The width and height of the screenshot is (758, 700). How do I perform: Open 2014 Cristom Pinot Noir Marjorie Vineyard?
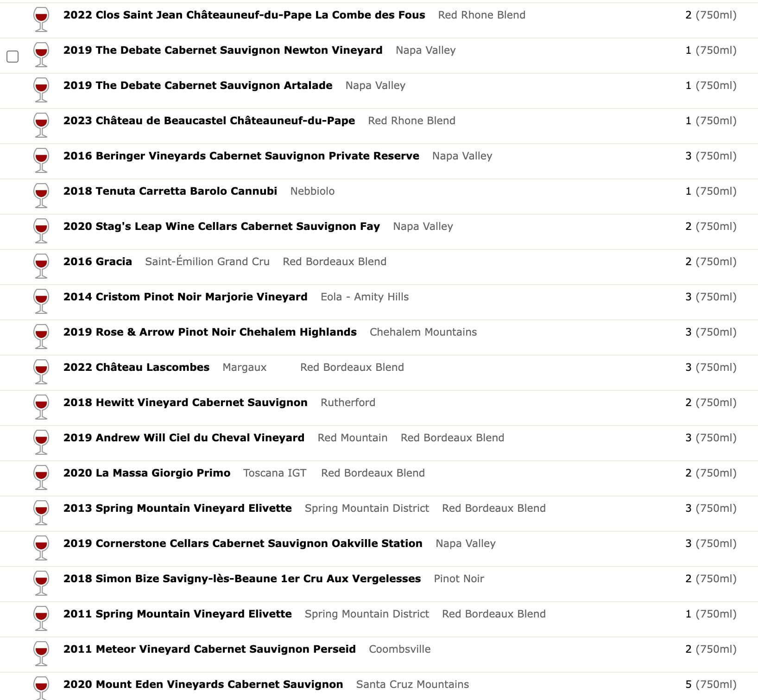[x=185, y=297]
